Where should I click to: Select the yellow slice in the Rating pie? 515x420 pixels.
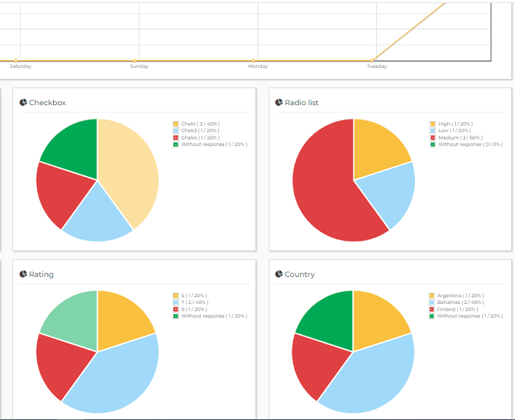coord(122,319)
